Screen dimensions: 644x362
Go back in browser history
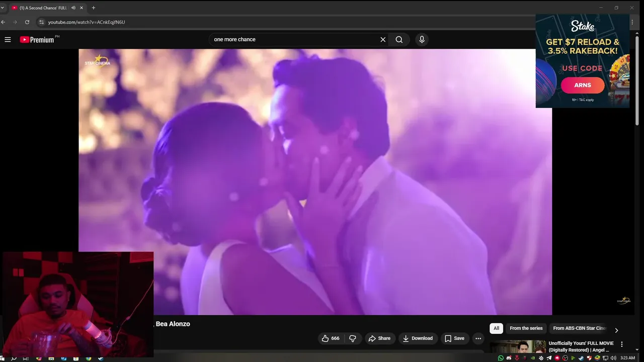[x=4, y=22]
